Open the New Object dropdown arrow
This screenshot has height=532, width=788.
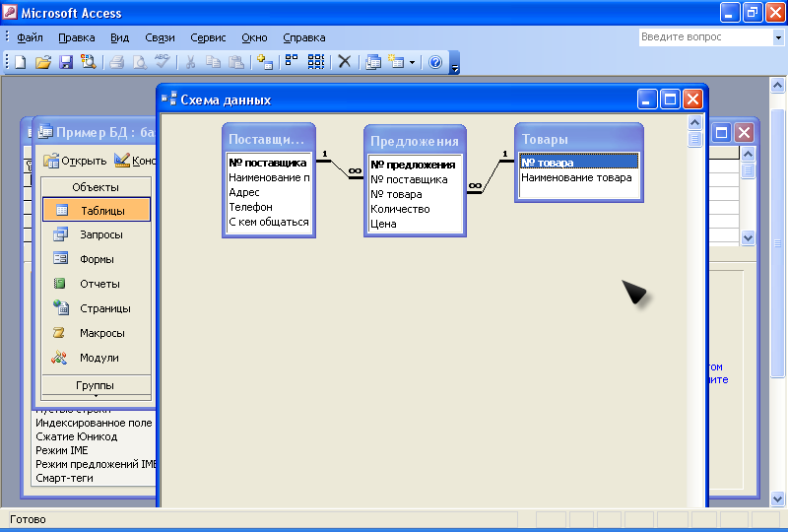(412, 63)
